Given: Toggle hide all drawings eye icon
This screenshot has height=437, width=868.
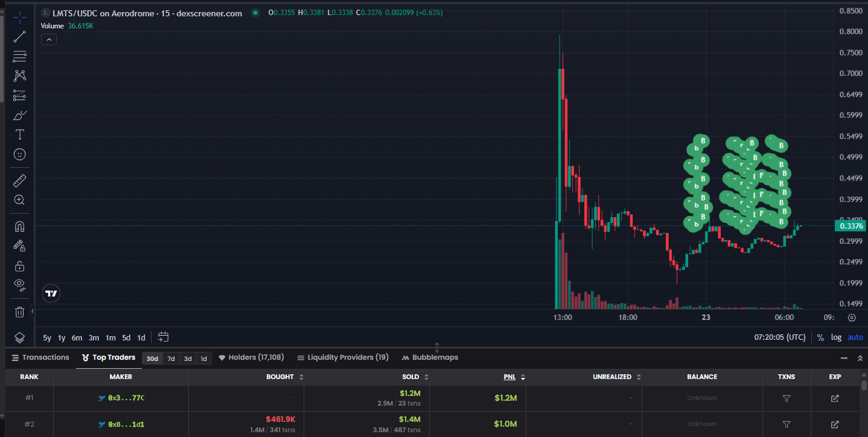Looking at the screenshot, I should (19, 285).
